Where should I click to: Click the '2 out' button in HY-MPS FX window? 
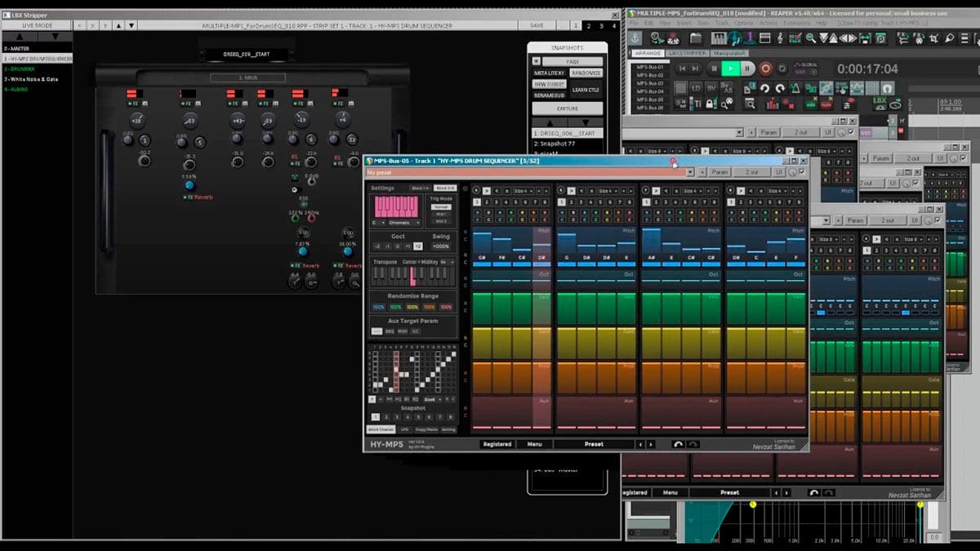pos(752,172)
